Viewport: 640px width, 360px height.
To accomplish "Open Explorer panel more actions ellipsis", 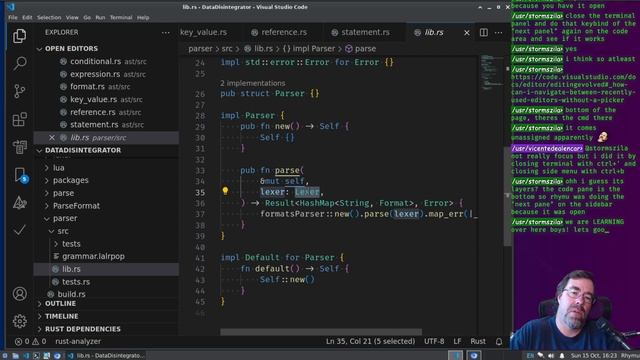I will (165, 32).
